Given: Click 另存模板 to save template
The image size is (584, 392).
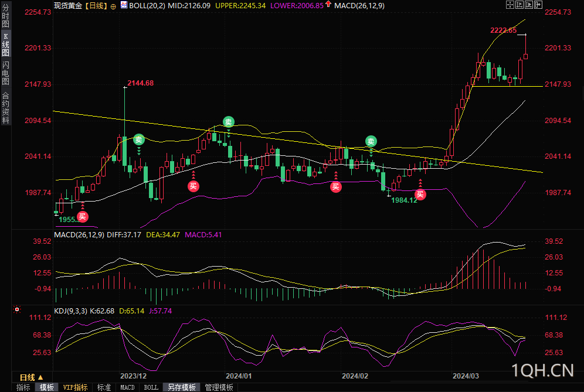Looking at the screenshot, I should (x=182, y=387).
